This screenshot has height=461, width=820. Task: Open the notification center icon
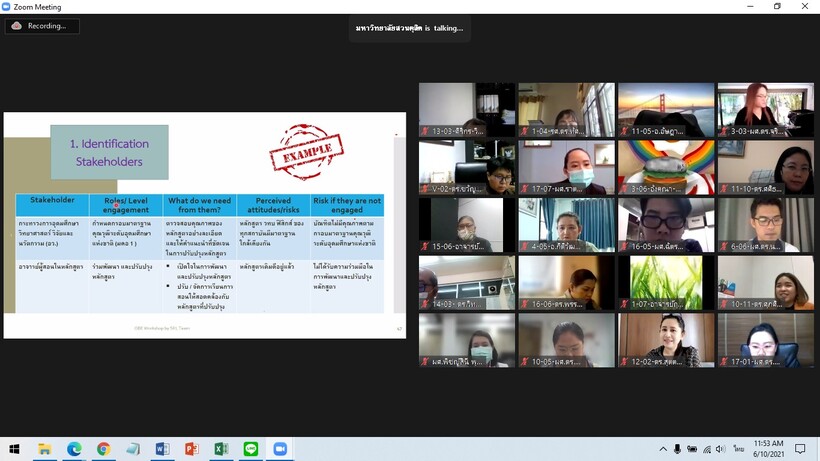[800, 449]
